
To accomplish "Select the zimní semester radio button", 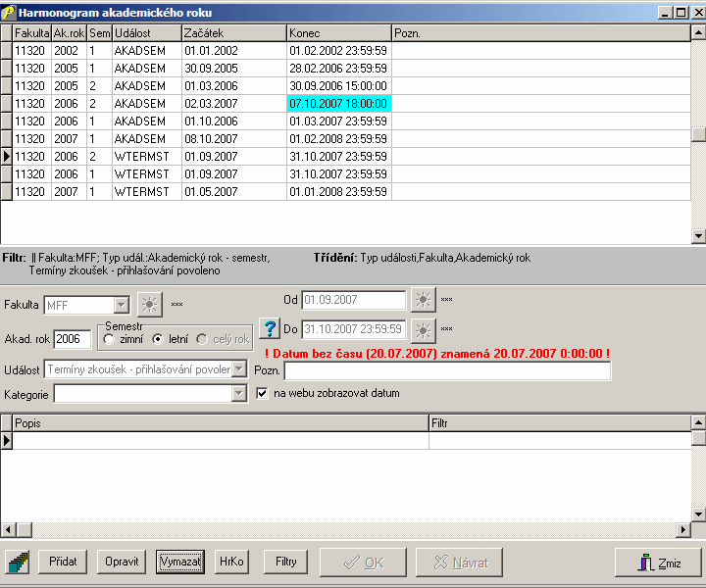I will pyautogui.click(x=109, y=339).
